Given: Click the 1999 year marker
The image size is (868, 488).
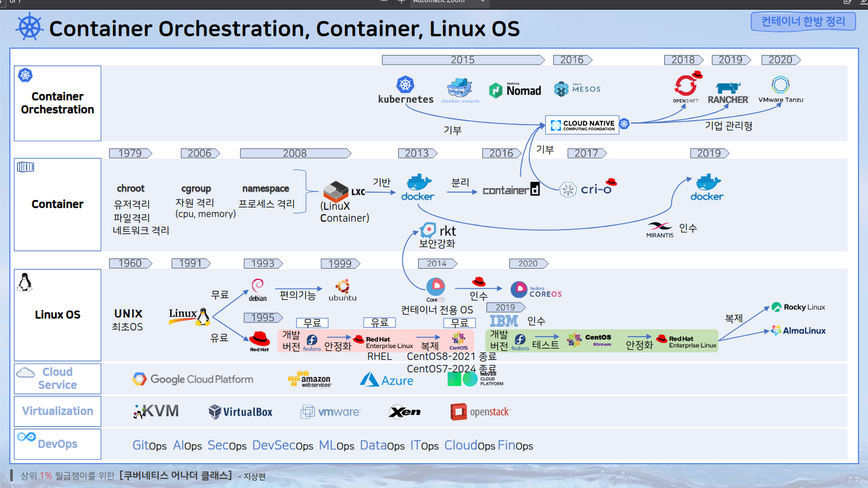Looking at the screenshot, I should point(340,263).
